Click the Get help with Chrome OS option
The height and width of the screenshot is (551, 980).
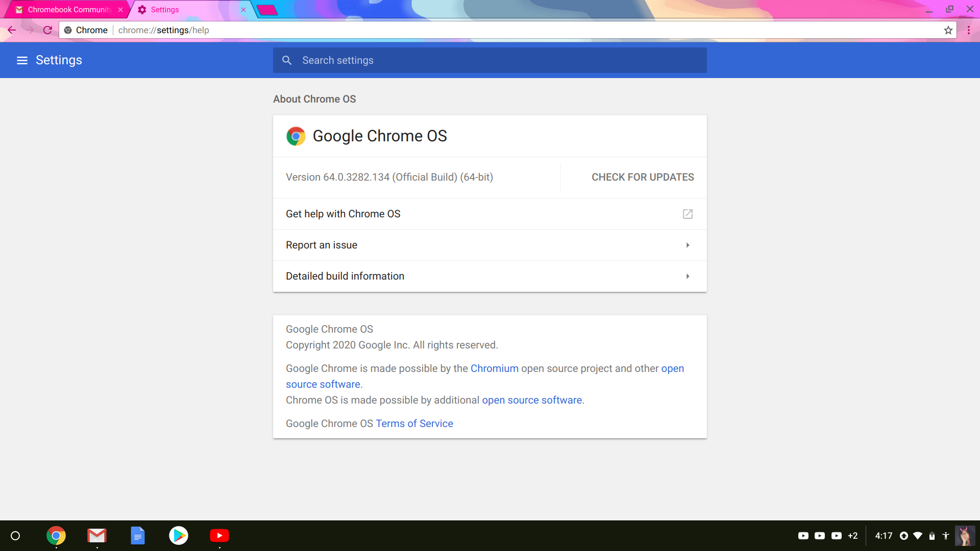(x=489, y=214)
